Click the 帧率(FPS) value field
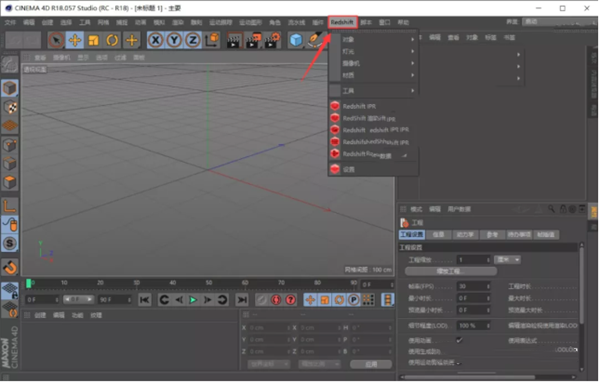 [474, 286]
